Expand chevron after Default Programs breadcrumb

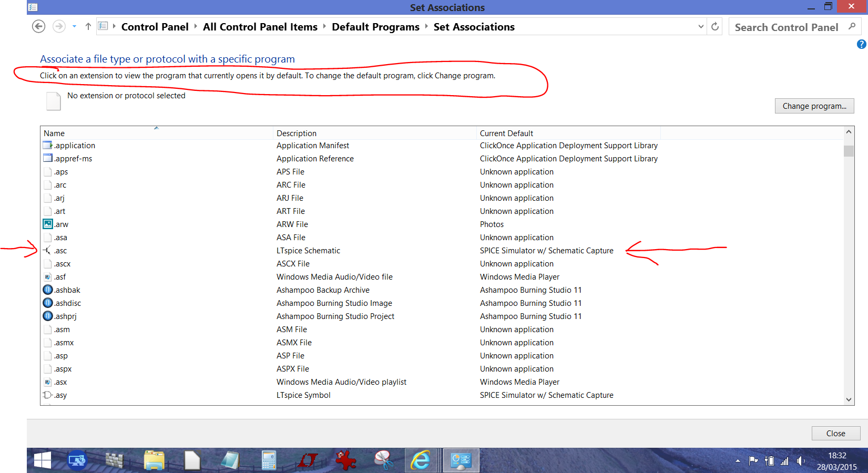click(426, 26)
